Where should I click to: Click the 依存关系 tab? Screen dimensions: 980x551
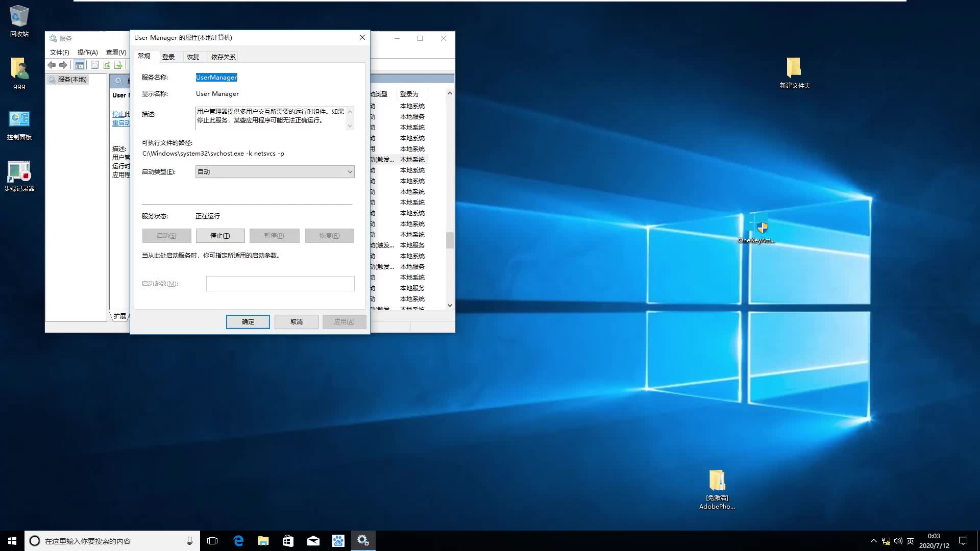223,57
